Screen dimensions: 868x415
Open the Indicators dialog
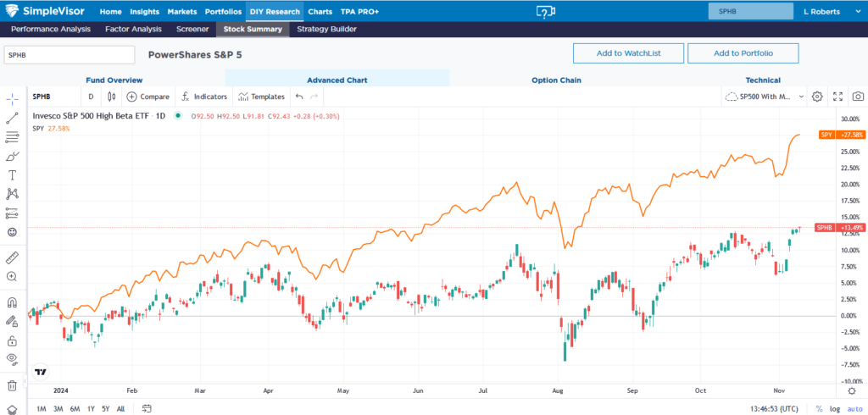click(204, 97)
